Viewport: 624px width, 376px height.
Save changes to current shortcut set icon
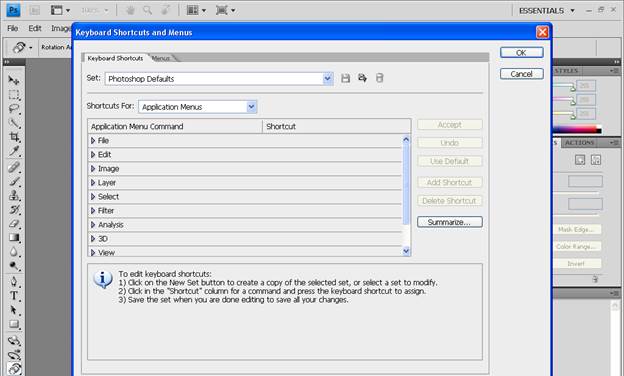345,78
